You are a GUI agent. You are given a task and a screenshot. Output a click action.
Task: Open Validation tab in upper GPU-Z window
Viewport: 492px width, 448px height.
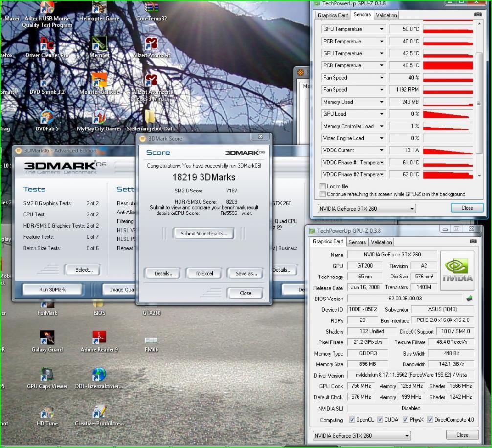386,15
